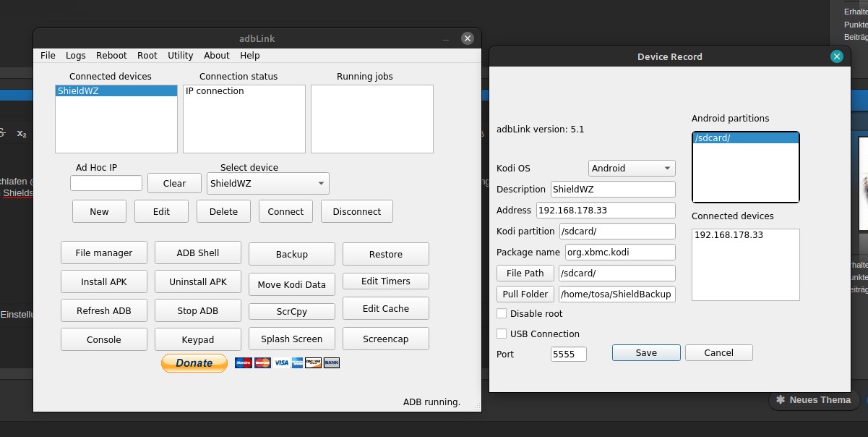
Task: Click the Edit device button
Action: click(161, 211)
